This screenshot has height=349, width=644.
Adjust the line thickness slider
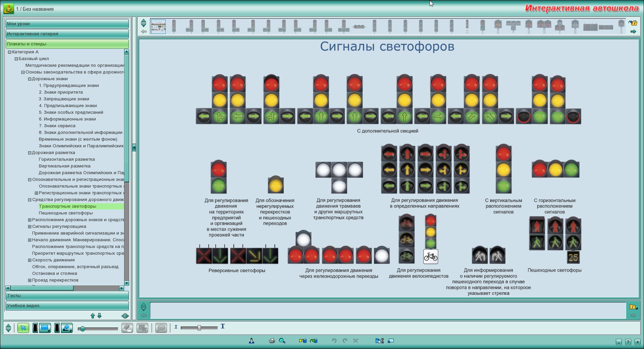98,329
